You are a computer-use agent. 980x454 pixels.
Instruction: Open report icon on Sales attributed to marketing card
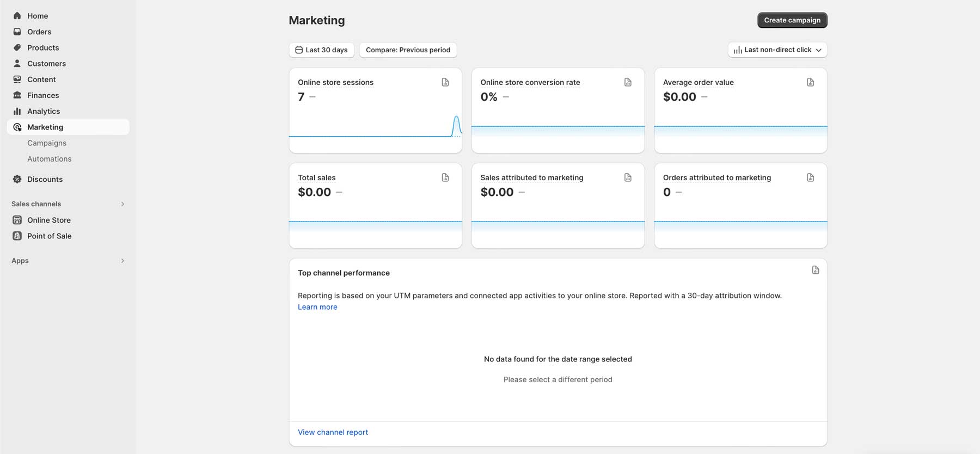[x=628, y=177]
